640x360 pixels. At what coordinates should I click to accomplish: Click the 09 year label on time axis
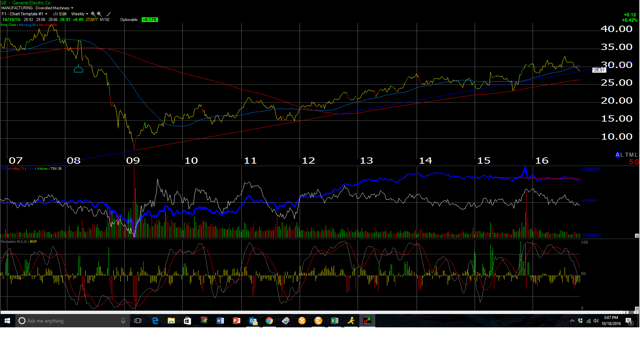pos(133,160)
